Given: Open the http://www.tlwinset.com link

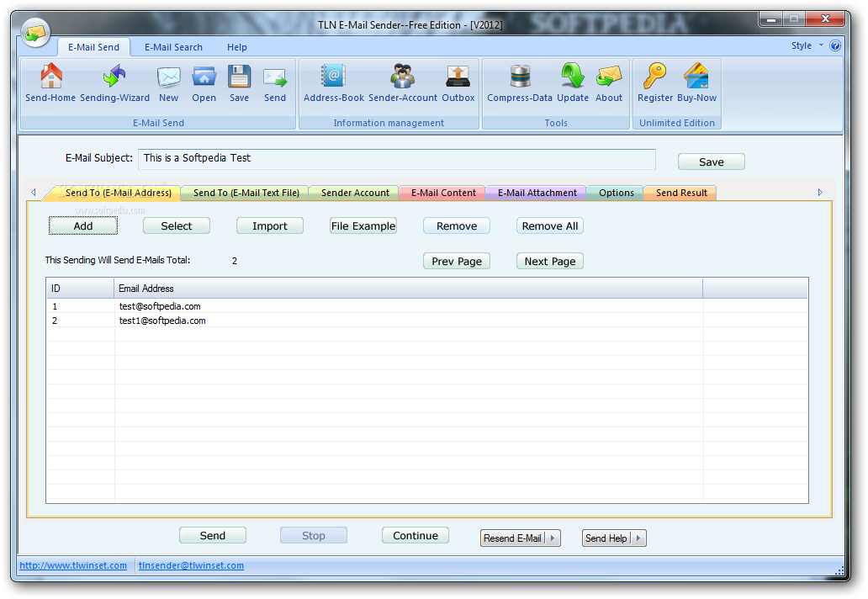Looking at the screenshot, I should (73, 565).
